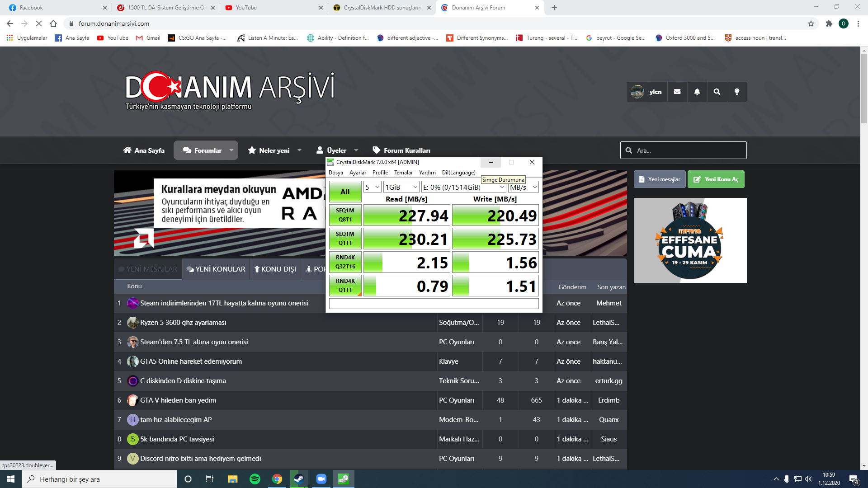Image resolution: width=868 pixels, height=488 pixels.
Task: Click the SEQ1M Q8T1 test button
Action: 345,215
